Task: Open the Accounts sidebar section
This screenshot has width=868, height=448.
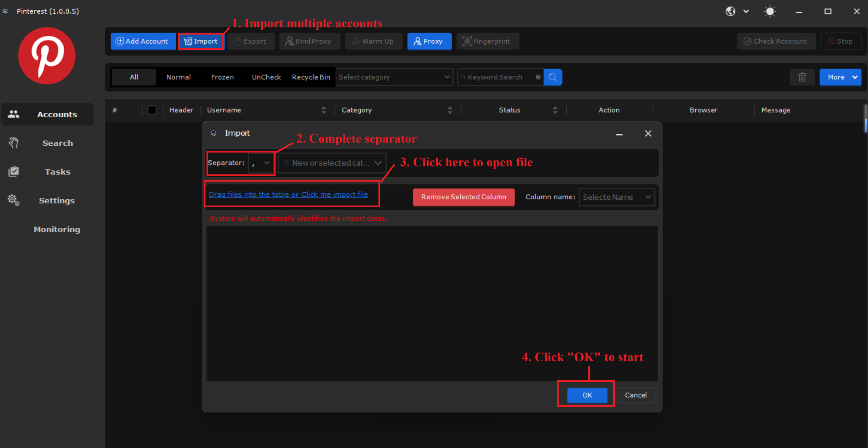Action: point(48,114)
